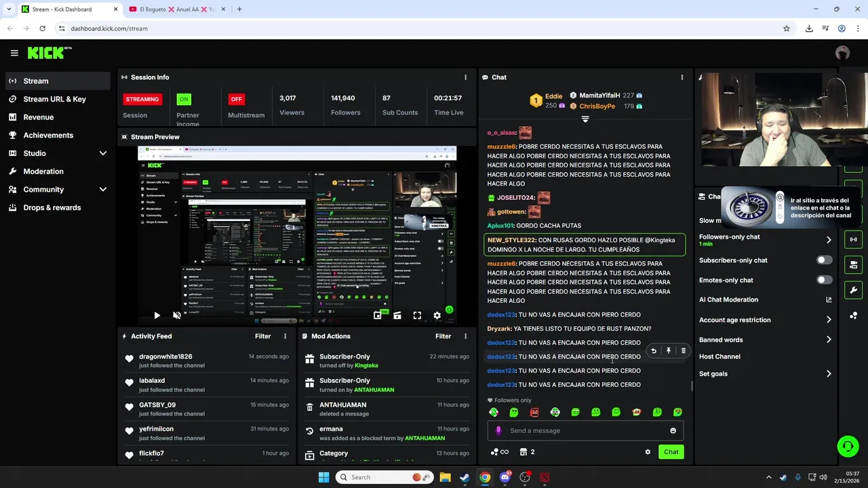
Task: Click the Drops & rewards icon
Action: pos(13,207)
